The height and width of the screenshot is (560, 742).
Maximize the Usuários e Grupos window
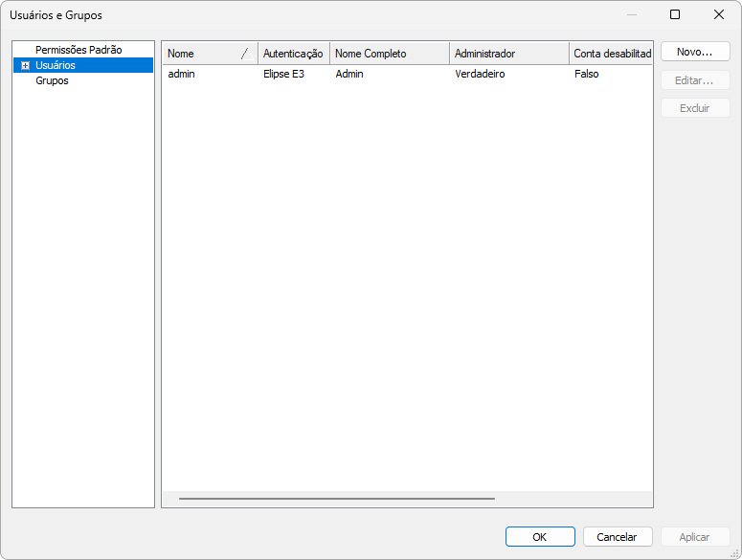[x=675, y=14]
